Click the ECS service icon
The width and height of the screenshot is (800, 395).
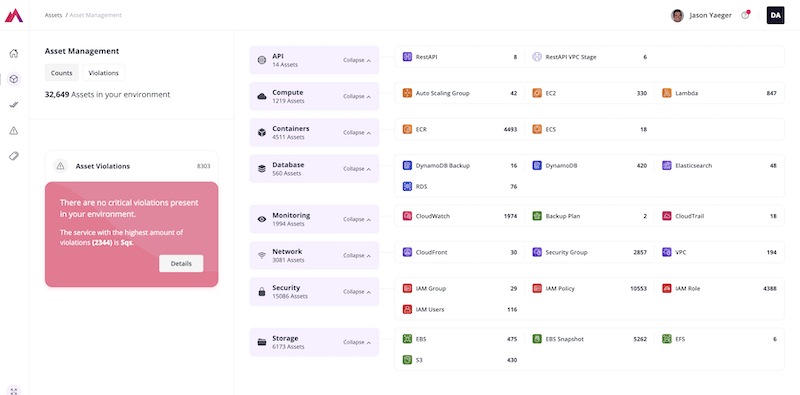pos(537,130)
